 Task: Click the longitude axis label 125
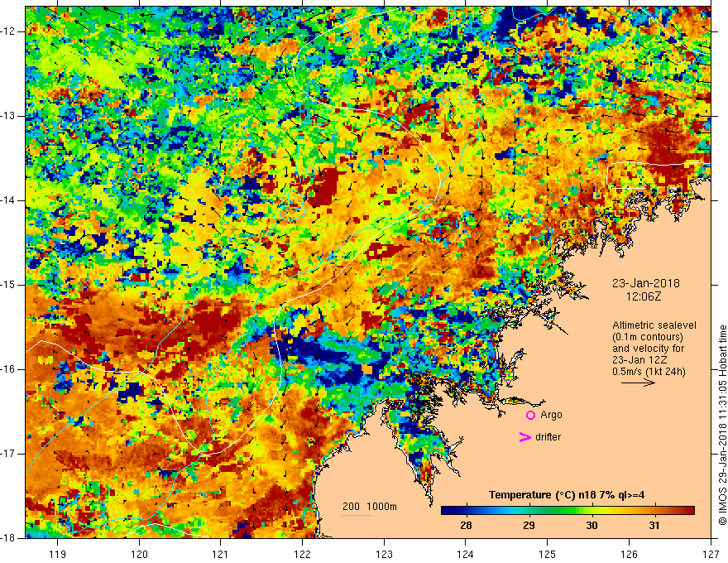[548, 554]
